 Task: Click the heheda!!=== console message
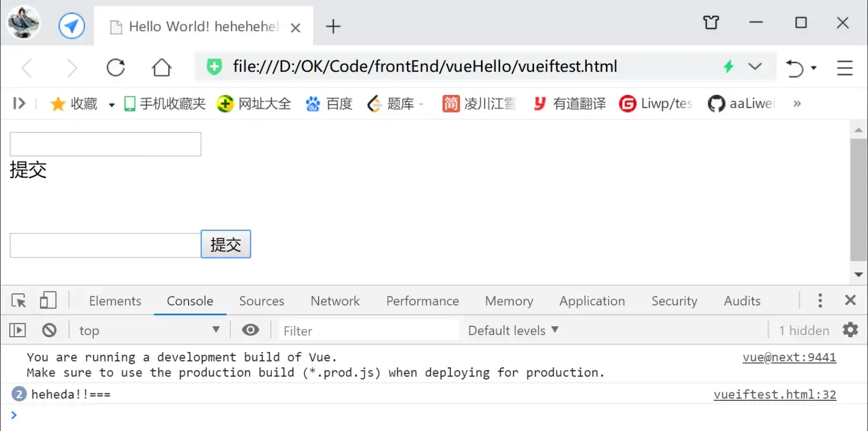pyautogui.click(x=71, y=395)
